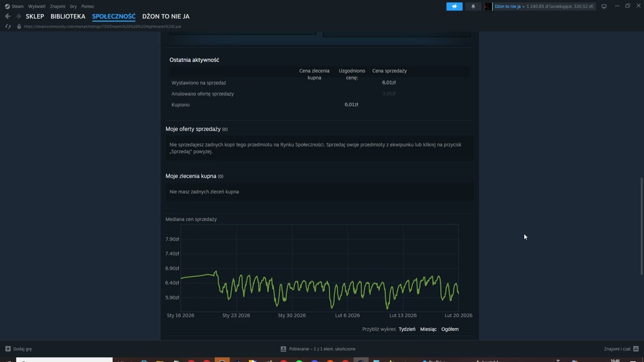Click the Kupiono activity row
This screenshot has height=362, width=644.
(x=320, y=105)
